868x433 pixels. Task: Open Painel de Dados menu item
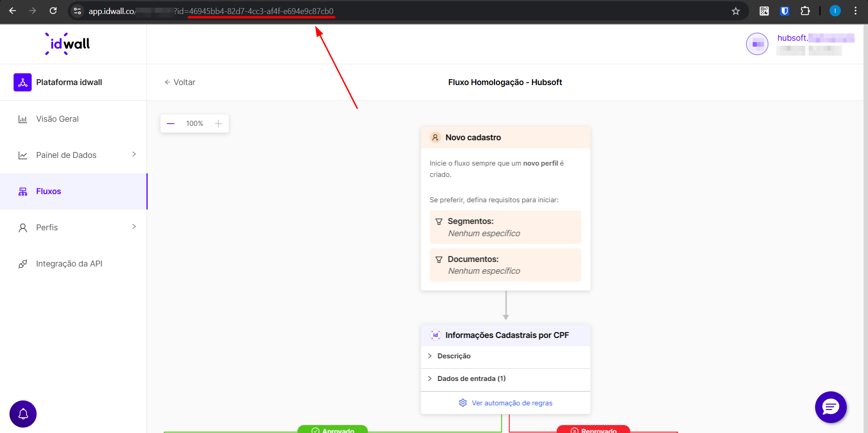click(x=73, y=155)
